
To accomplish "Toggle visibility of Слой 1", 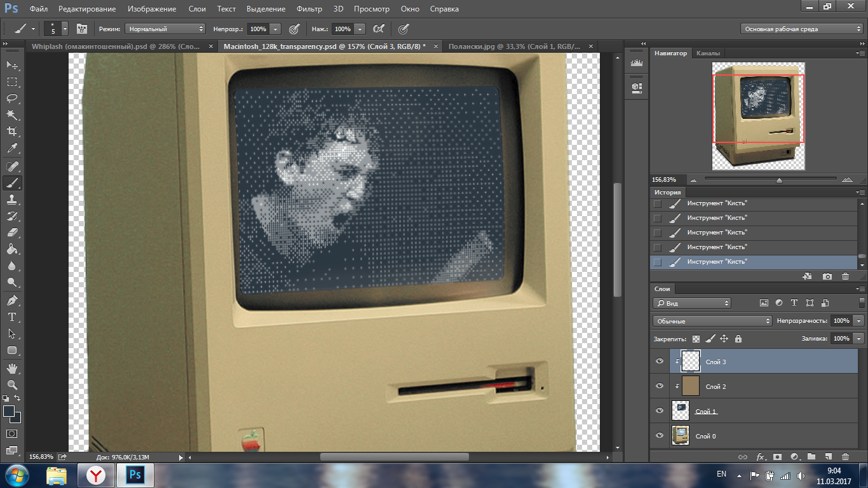I will (x=660, y=410).
